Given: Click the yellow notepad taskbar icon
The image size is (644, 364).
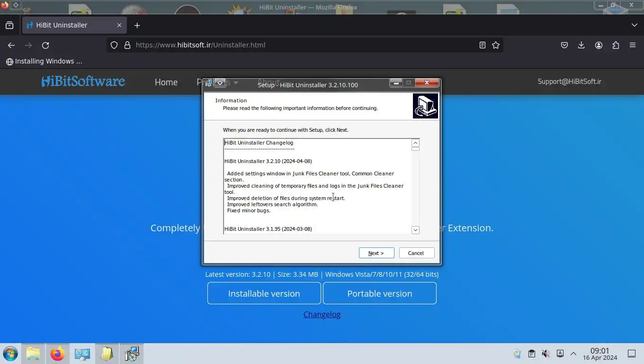Looking at the screenshot, I should (107, 354).
